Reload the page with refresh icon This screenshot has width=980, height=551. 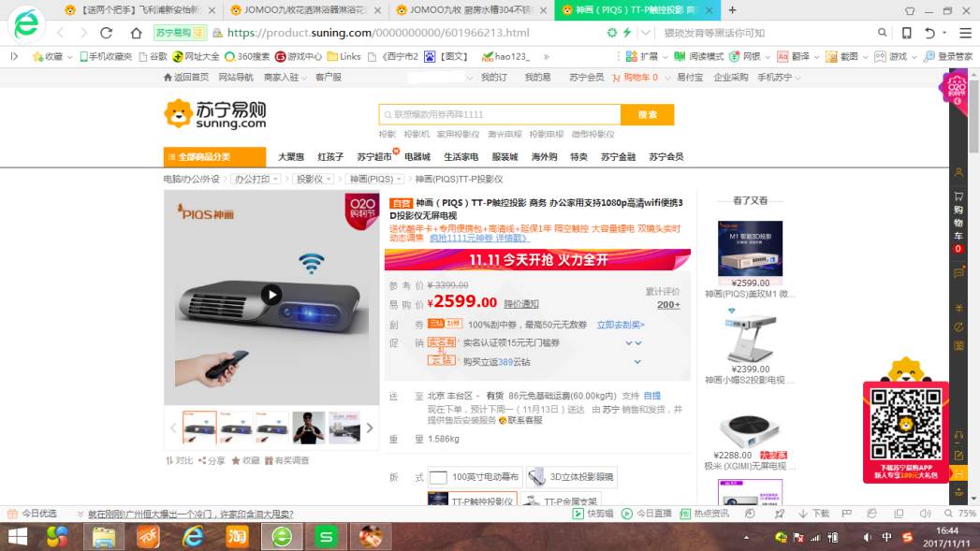click(x=107, y=33)
